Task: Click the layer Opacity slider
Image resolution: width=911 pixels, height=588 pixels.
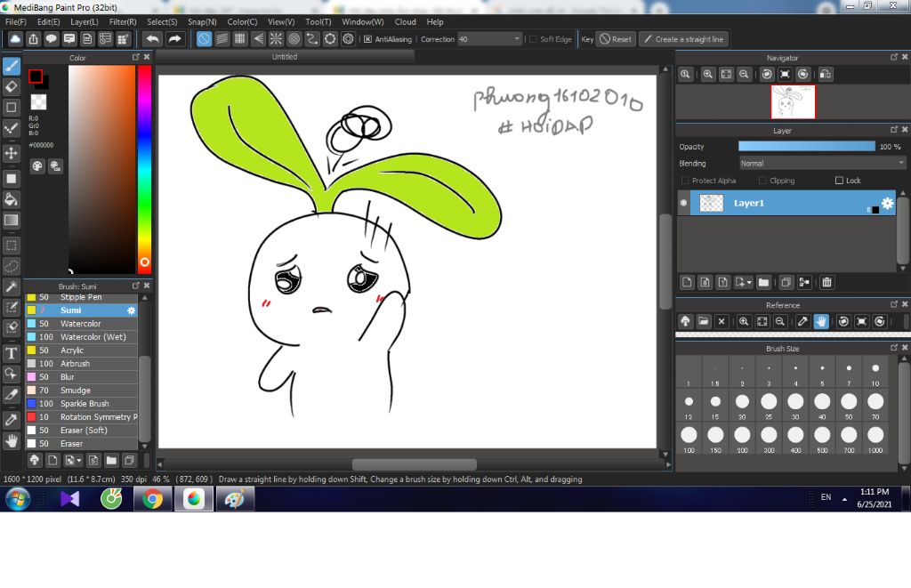Action: 806,147
